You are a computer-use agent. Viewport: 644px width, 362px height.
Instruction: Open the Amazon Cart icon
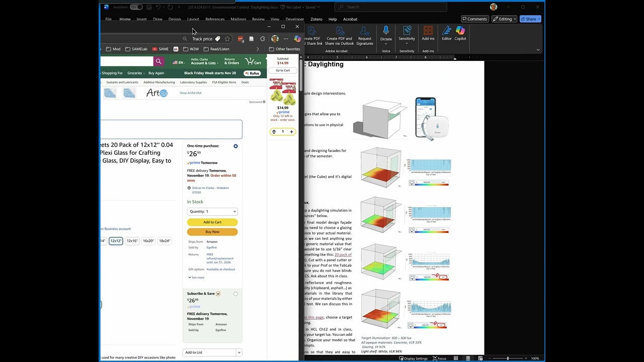tap(253, 61)
